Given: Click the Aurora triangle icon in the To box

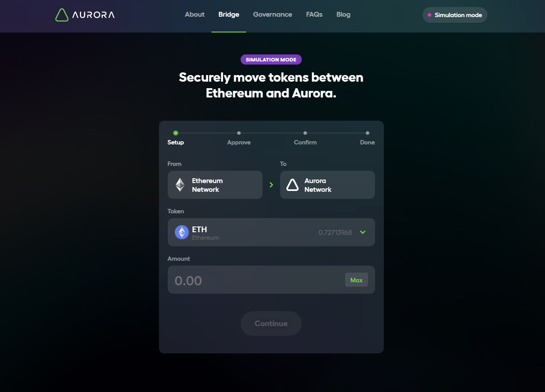Looking at the screenshot, I should (x=292, y=185).
